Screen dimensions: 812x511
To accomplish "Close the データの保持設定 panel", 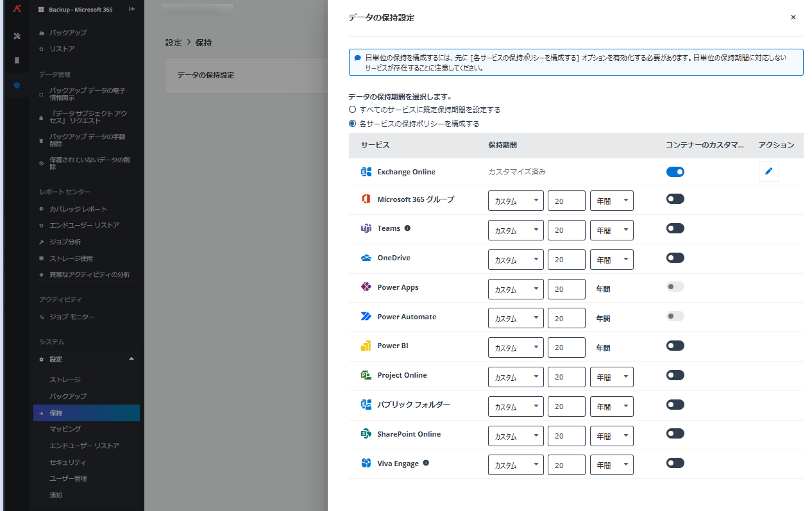I will tap(793, 17).
